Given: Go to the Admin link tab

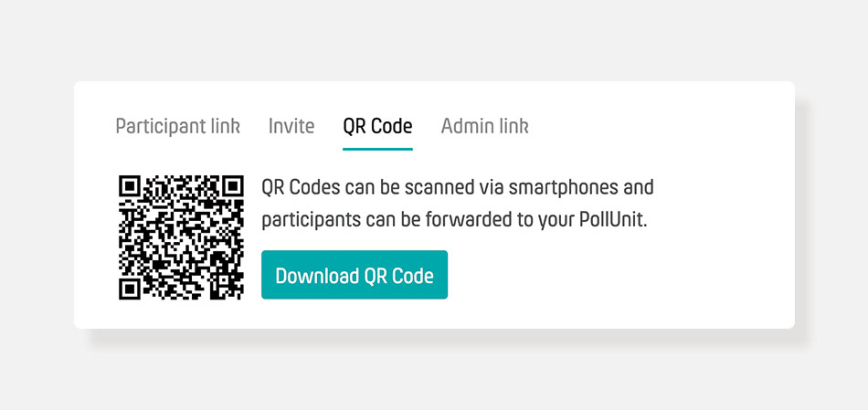Looking at the screenshot, I should coord(484,127).
